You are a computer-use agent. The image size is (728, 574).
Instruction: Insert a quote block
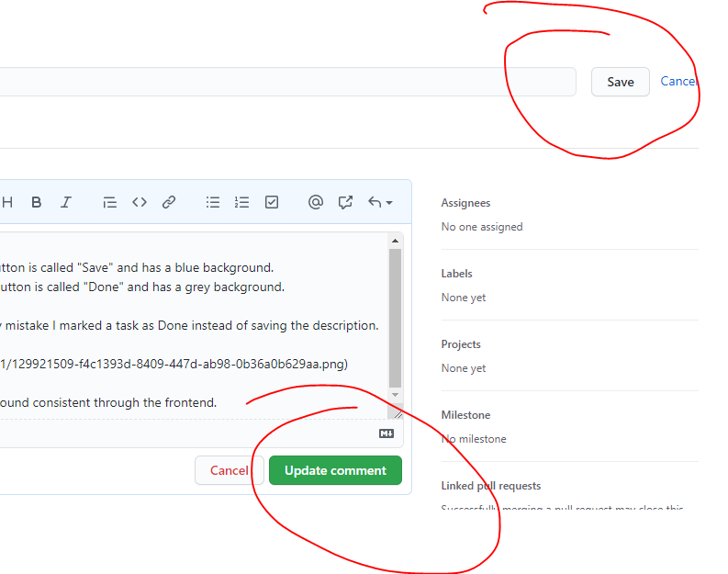pos(109,202)
